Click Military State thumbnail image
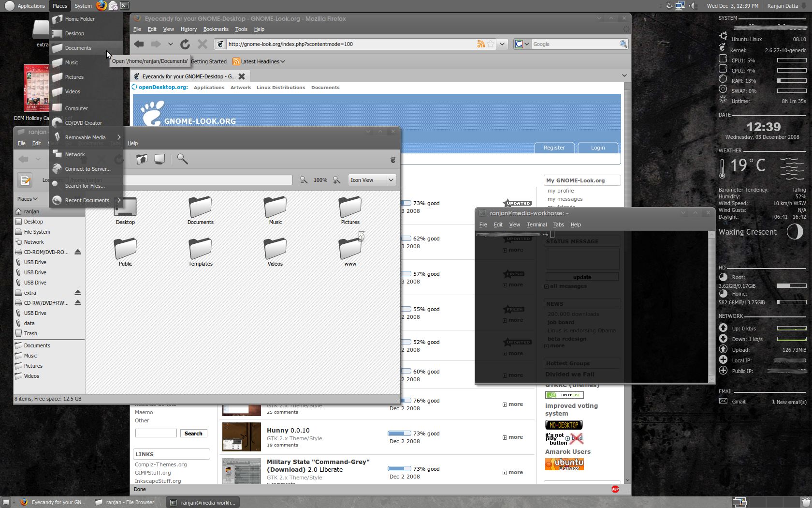This screenshot has width=812, height=508. coord(242,471)
